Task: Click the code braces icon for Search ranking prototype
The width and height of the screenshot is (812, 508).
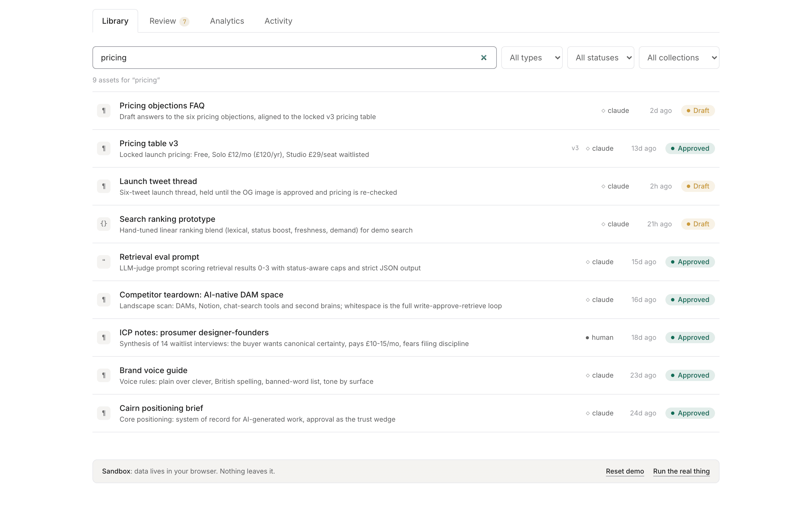Action: (104, 224)
